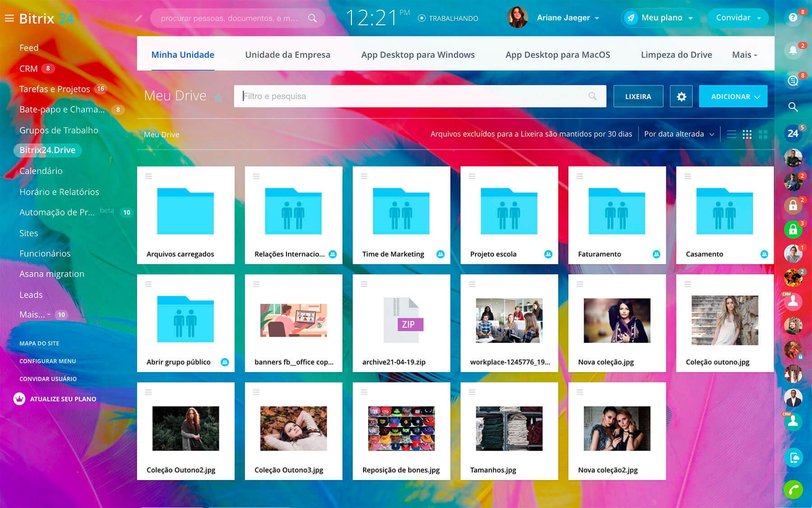Open the notifications bell icon

tap(793, 50)
